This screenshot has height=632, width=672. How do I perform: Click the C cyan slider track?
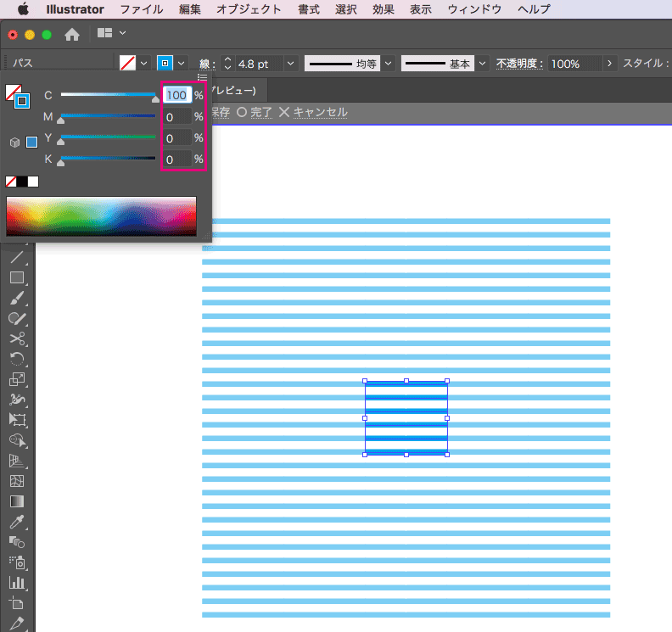108,94
